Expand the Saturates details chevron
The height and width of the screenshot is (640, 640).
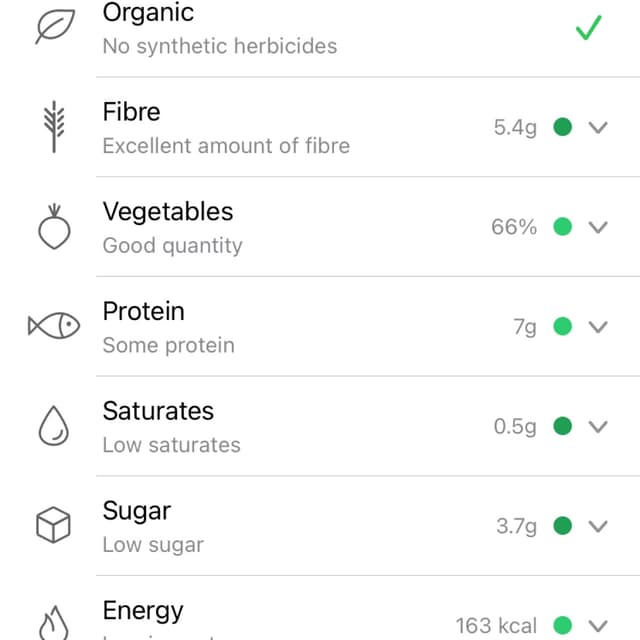click(598, 427)
